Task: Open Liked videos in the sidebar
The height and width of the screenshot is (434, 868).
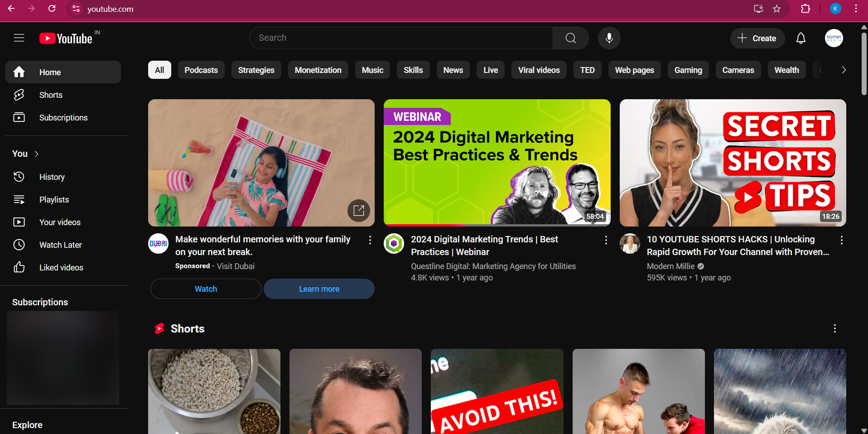Action: click(x=63, y=267)
